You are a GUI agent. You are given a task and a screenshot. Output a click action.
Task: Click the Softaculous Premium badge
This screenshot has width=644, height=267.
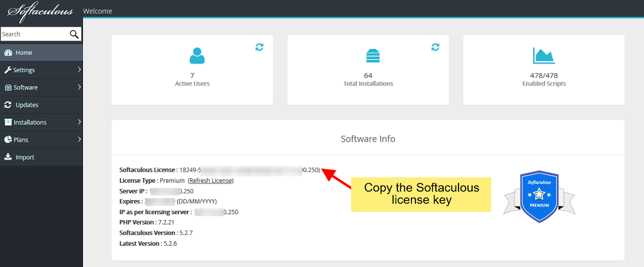coord(539,198)
